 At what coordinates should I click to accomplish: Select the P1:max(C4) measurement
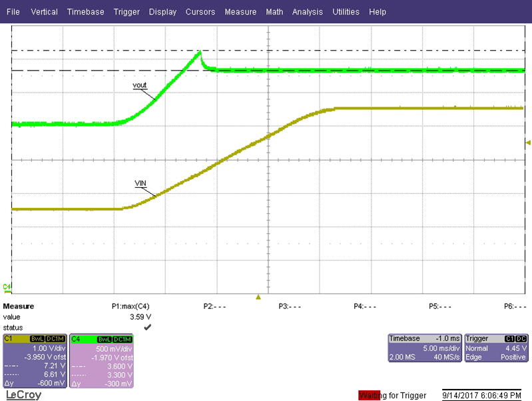click(131, 306)
